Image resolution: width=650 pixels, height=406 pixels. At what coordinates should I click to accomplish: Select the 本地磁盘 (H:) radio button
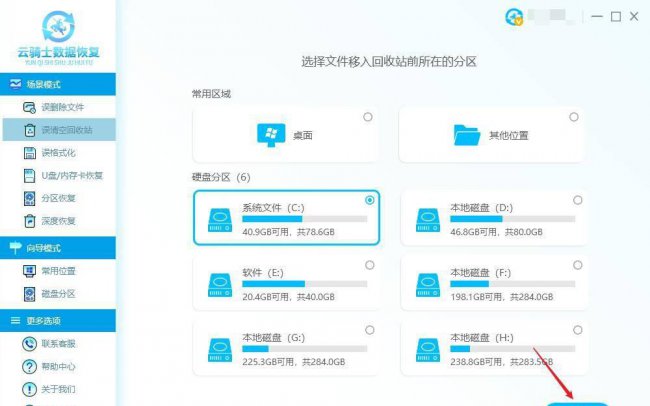click(578, 330)
